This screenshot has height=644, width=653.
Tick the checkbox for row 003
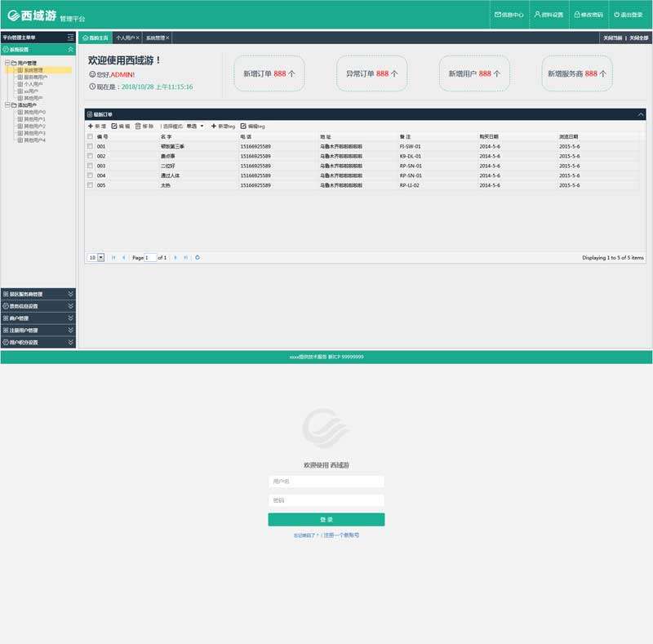pyautogui.click(x=90, y=166)
